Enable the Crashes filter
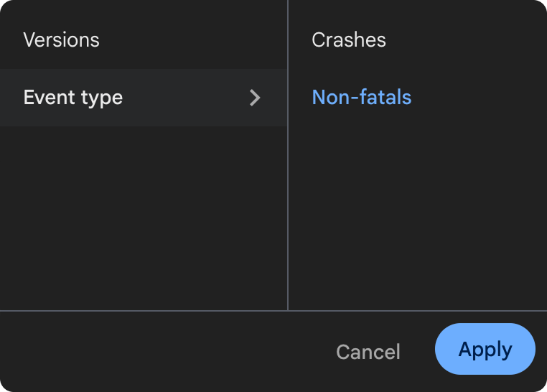Viewport: 547px width, 392px height. coord(349,39)
